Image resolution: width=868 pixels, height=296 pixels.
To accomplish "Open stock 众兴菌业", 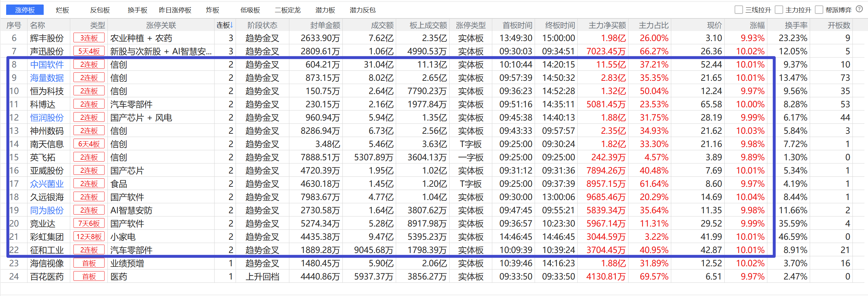I will [x=47, y=184].
